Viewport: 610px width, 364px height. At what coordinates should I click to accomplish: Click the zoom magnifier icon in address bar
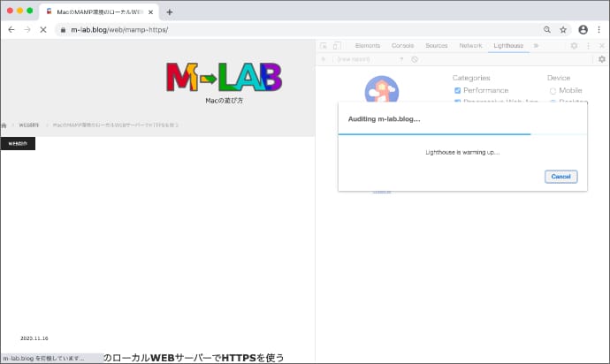(547, 29)
